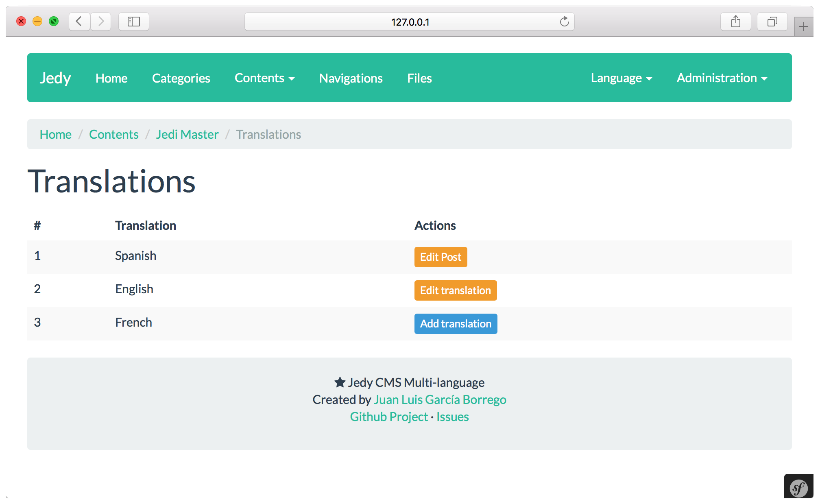Expand the Language dropdown
820x504 pixels.
tap(621, 78)
